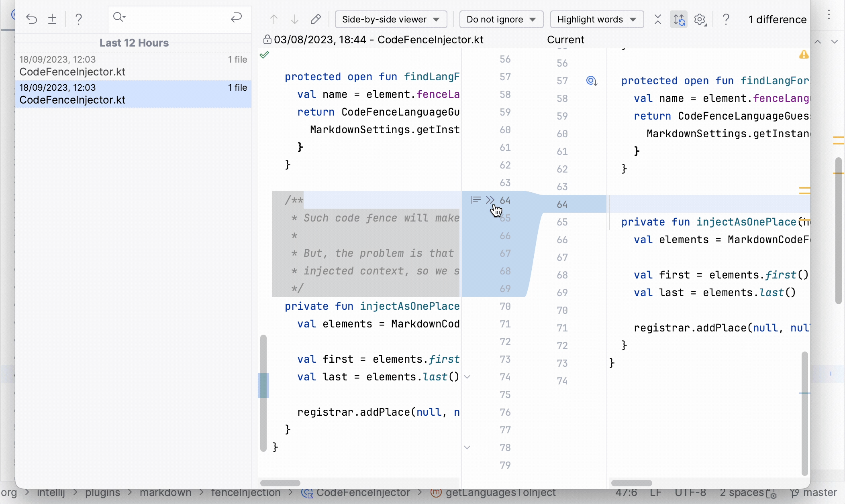Open the diff settings gear
The height and width of the screenshot is (504, 845).
[x=700, y=19]
